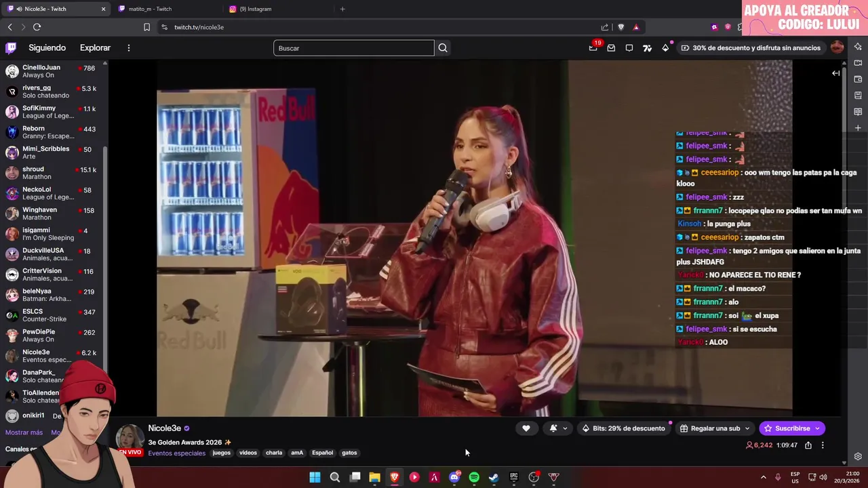868x488 pixels.
Task: Reload the page
Action: (x=37, y=27)
